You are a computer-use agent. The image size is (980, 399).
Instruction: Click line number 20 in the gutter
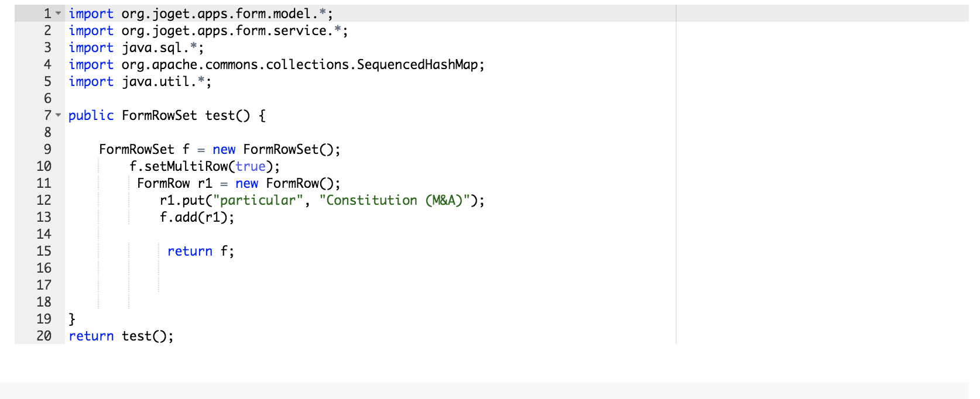tap(44, 336)
